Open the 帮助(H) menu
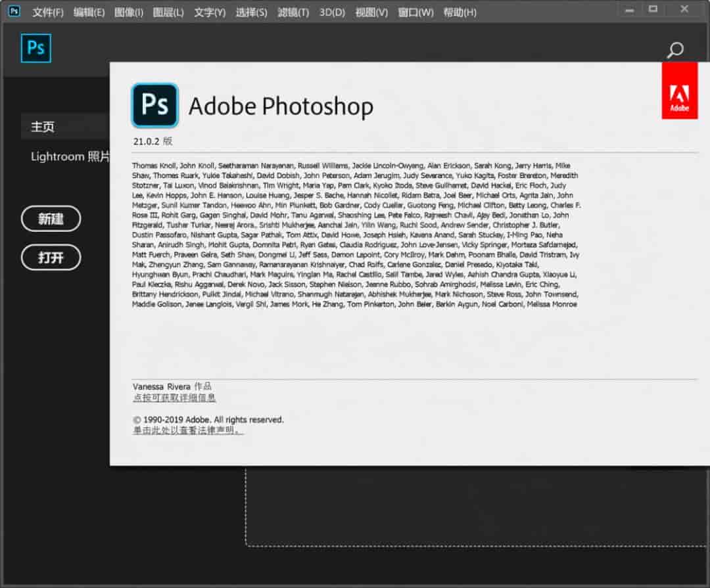The height and width of the screenshot is (588, 710). tap(460, 12)
